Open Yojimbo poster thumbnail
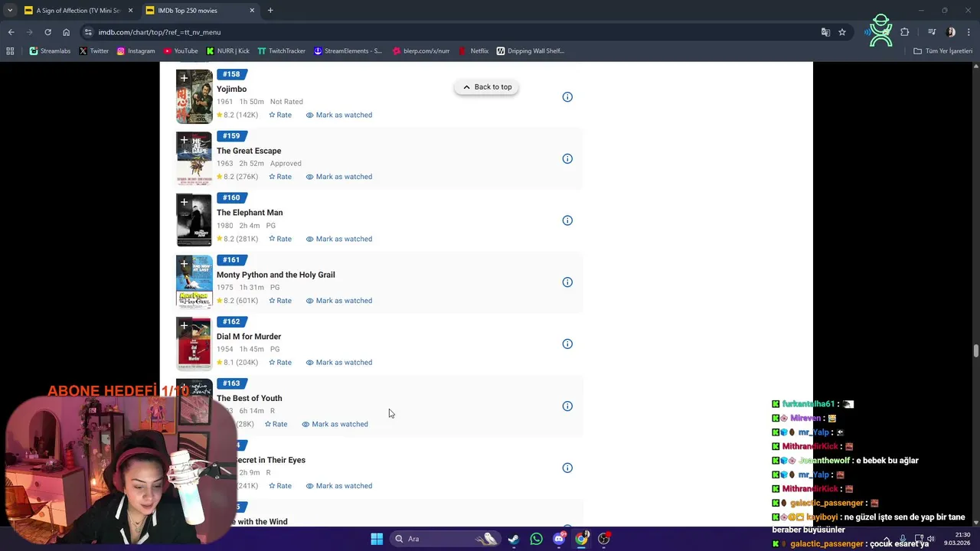Viewport: 980px width, 551px height. [194, 97]
